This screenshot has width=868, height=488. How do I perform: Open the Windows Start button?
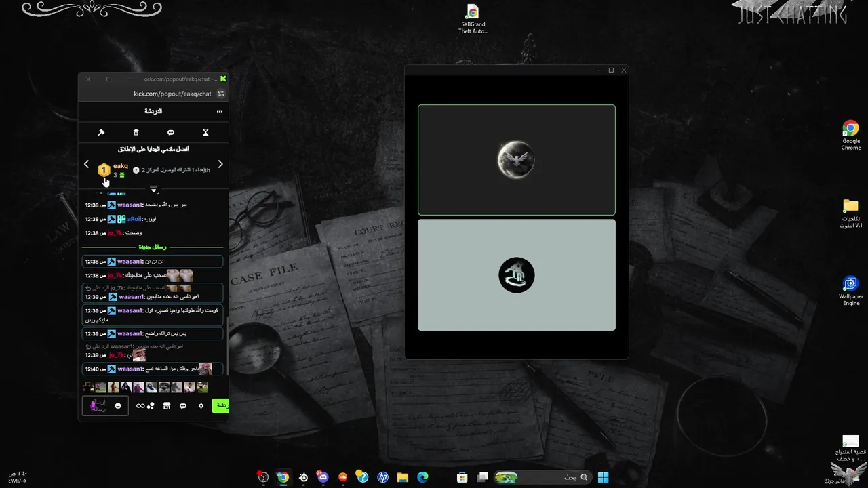[x=603, y=477]
